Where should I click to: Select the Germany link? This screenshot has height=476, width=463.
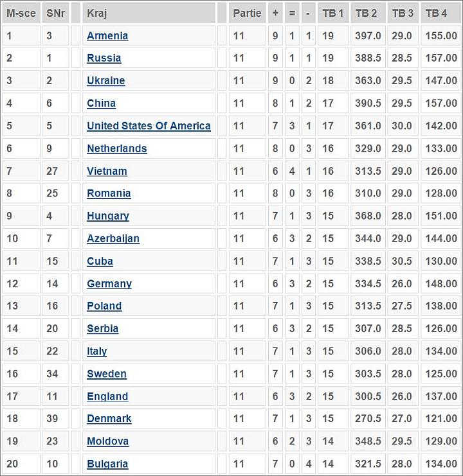pyautogui.click(x=109, y=284)
